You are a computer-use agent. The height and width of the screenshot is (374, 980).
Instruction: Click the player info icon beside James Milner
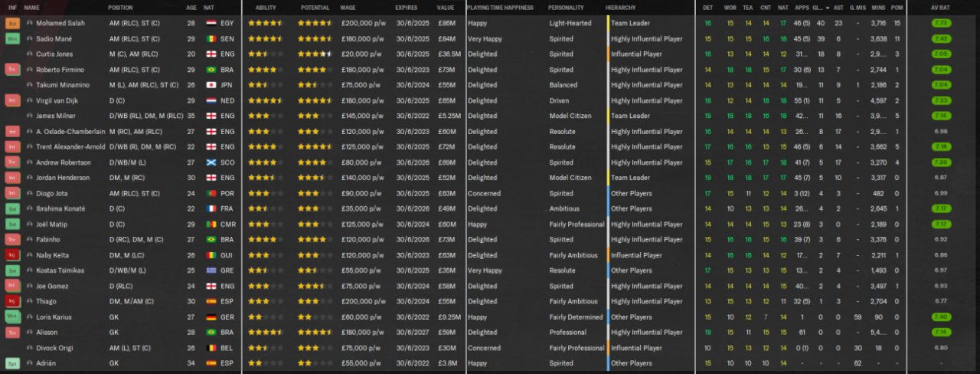click(x=30, y=116)
